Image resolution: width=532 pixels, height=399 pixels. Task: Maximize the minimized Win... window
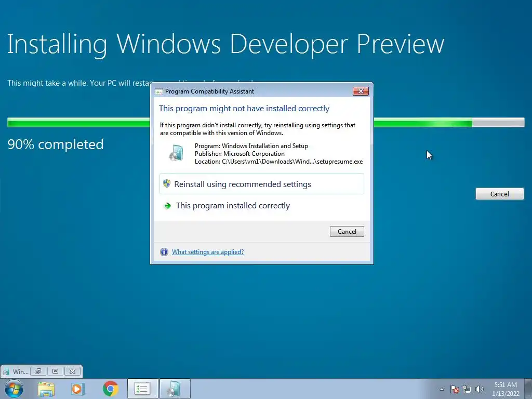coord(55,371)
